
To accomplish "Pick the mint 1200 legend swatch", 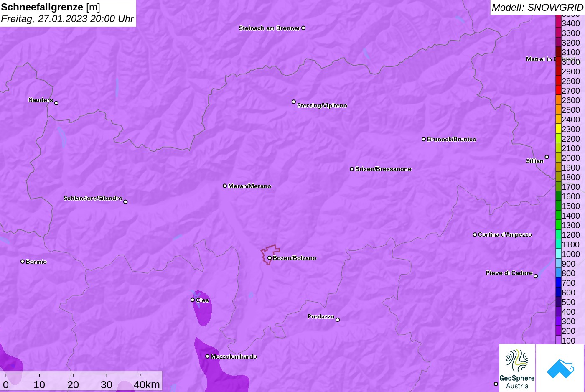I will [558, 234].
